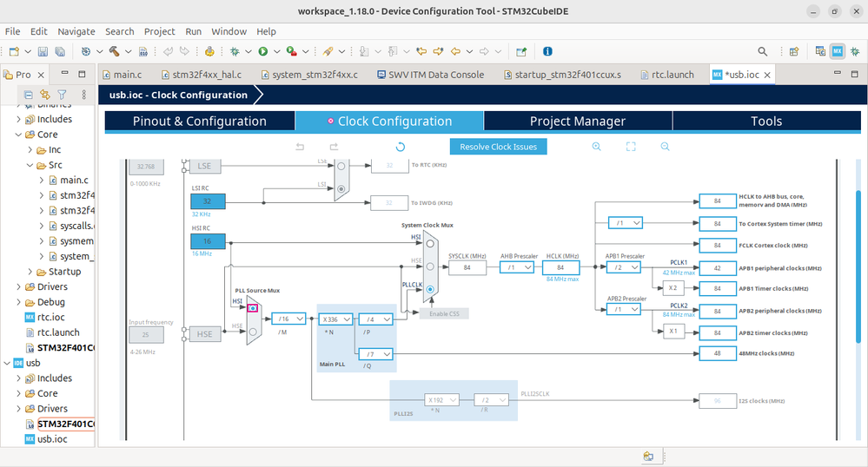868x467 pixels.
Task: Click the fit-to-screen zoom icon
Action: 632,147
